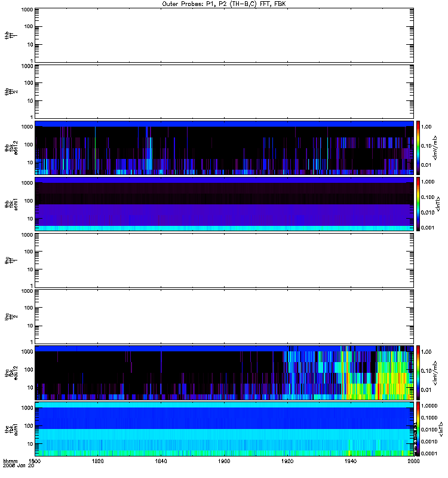448x478 pixels.
Task: Click inside the empty thc fff 1 plot panel
Action: point(224,261)
